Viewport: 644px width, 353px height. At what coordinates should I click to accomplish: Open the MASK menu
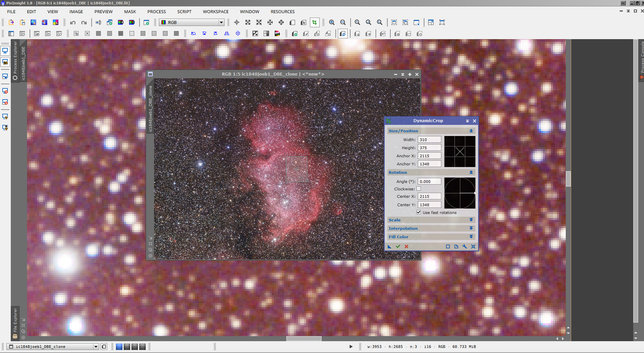[x=130, y=12]
